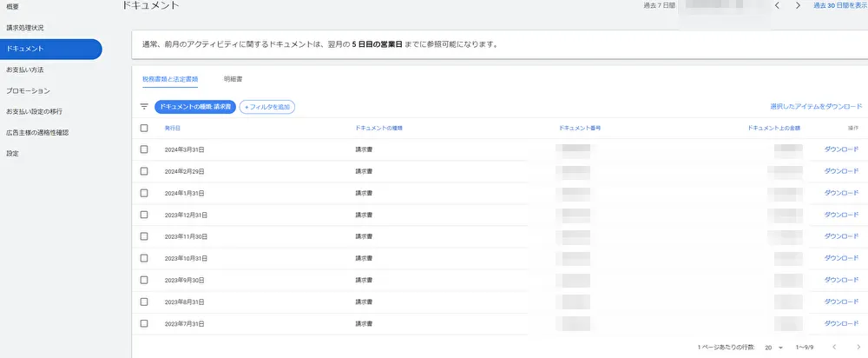This screenshot has width=868, height=358.
Task: Click 請求書 type cell in 2024年2月29日 row
Action: 364,171
